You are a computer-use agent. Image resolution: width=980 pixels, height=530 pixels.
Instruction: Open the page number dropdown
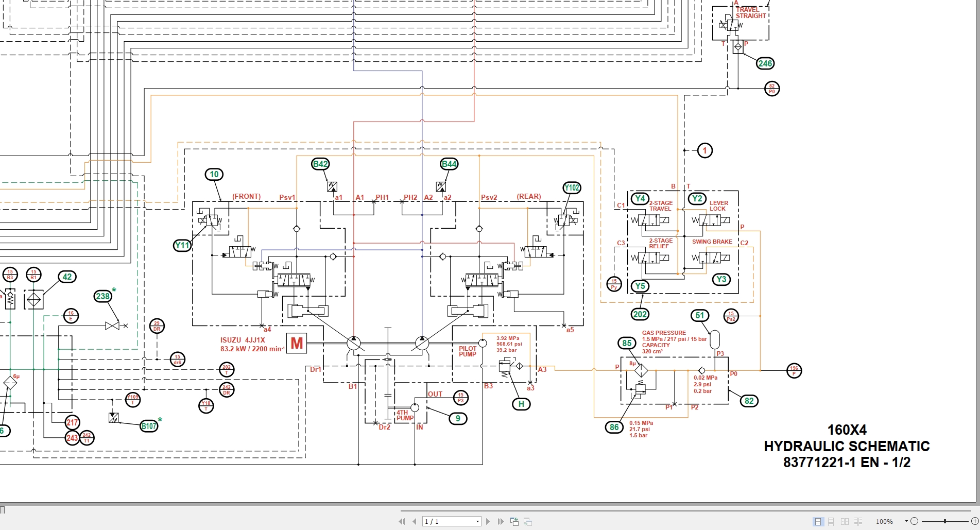coord(477,521)
